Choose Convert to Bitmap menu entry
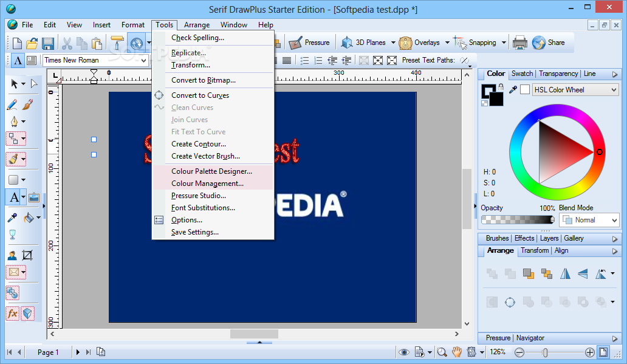The width and height of the screenshot is (627, 364). (213, 80)
